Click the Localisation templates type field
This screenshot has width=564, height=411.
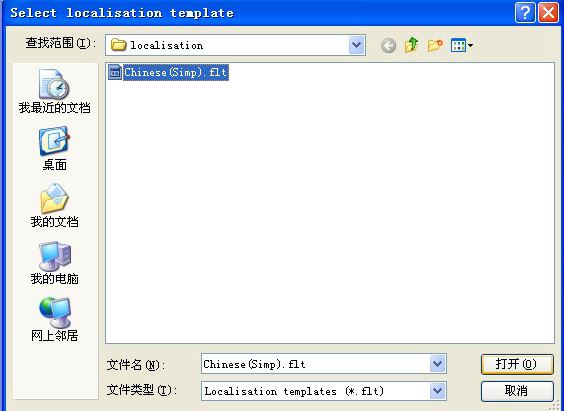[x=316, y=391]
